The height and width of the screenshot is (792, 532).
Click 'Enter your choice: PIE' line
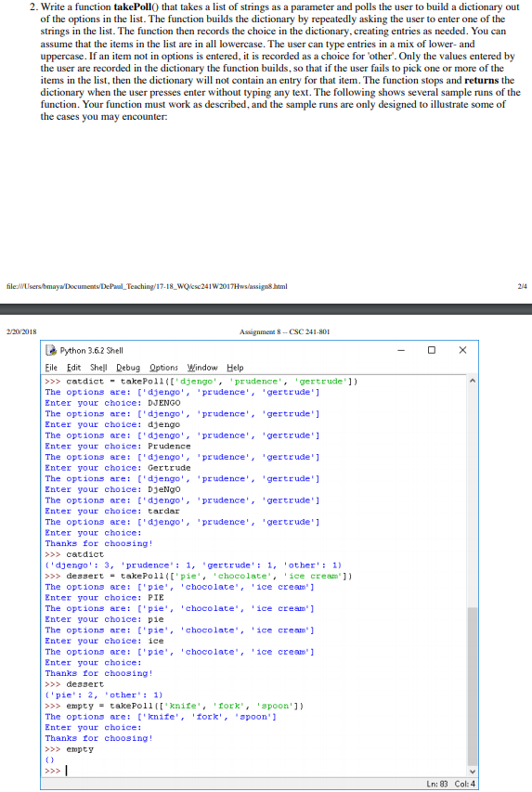tap(105, 598)
